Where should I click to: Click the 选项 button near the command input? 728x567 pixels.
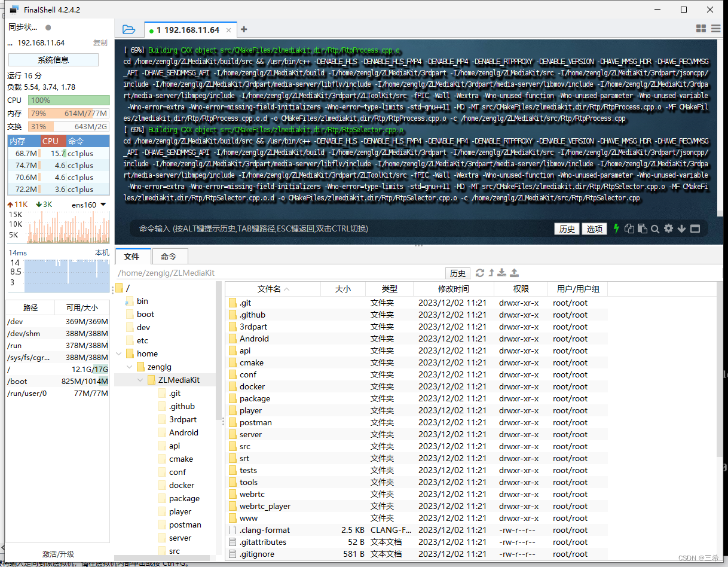tap(594, 229)
